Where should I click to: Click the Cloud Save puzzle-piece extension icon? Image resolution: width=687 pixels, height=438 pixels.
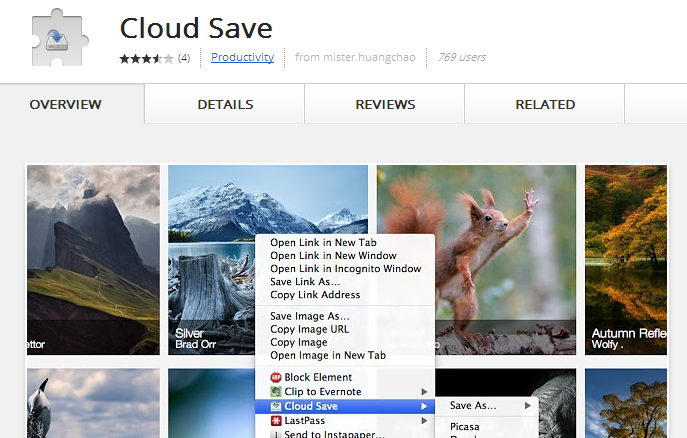pyautogui.click(x=60, y=37)
